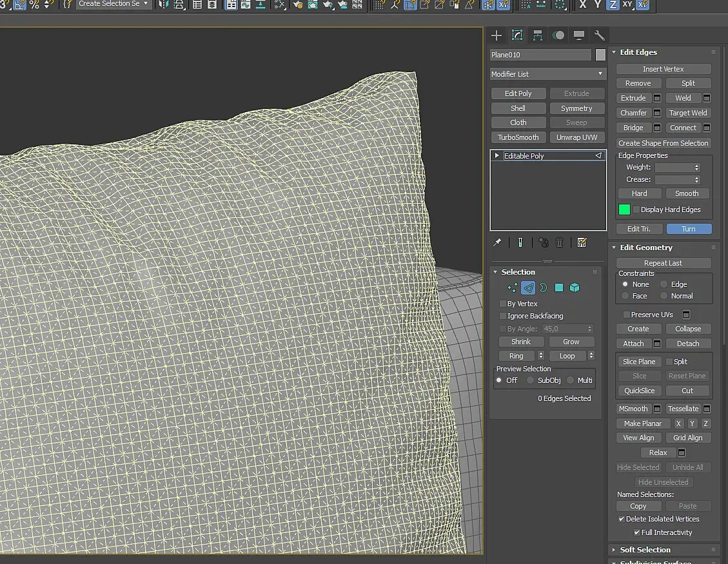The image size is (728, 564).
Task: Select Vertex sub-object level icon
Action: coord(512,288)
